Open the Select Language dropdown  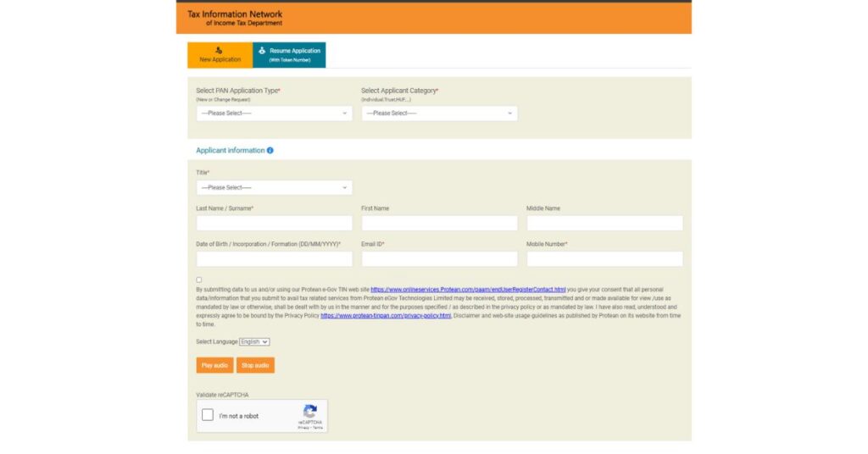(x=254, y=341)
